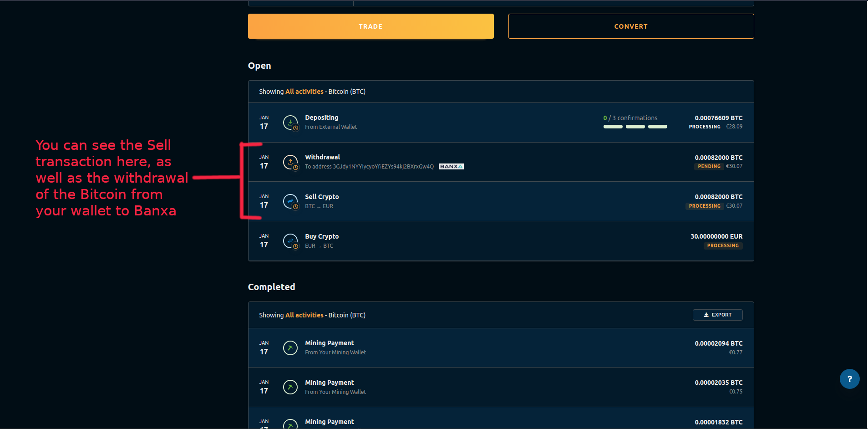Open the floating help question mark button
Image resolution: width=868 pixels, height=429 pixels.
click(x=849, y=378)
